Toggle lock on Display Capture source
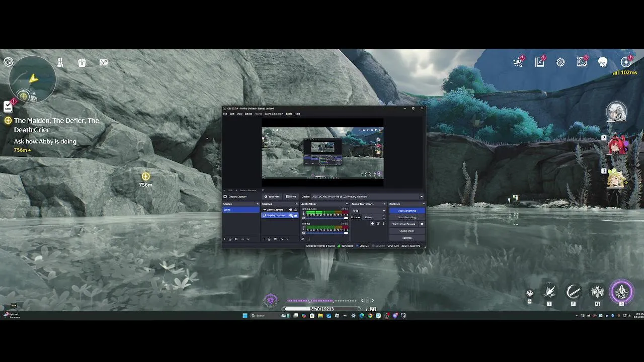644x362 pixels. click(295, 215)
